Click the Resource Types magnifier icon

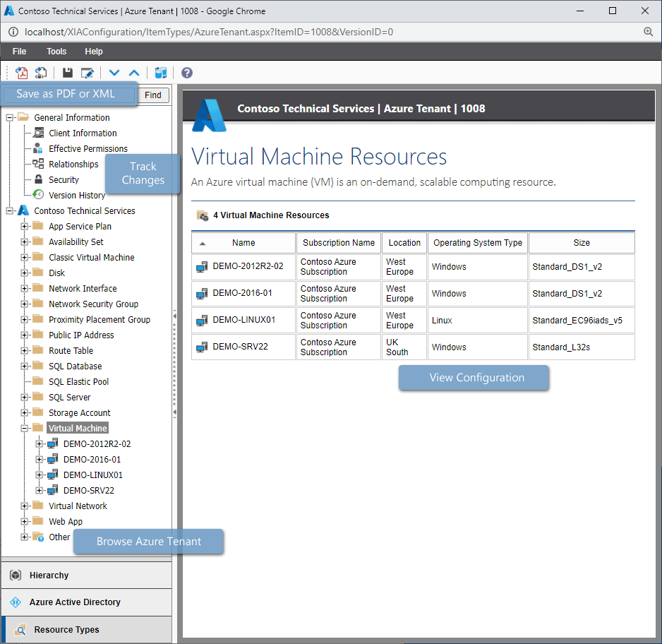point(20,630)
